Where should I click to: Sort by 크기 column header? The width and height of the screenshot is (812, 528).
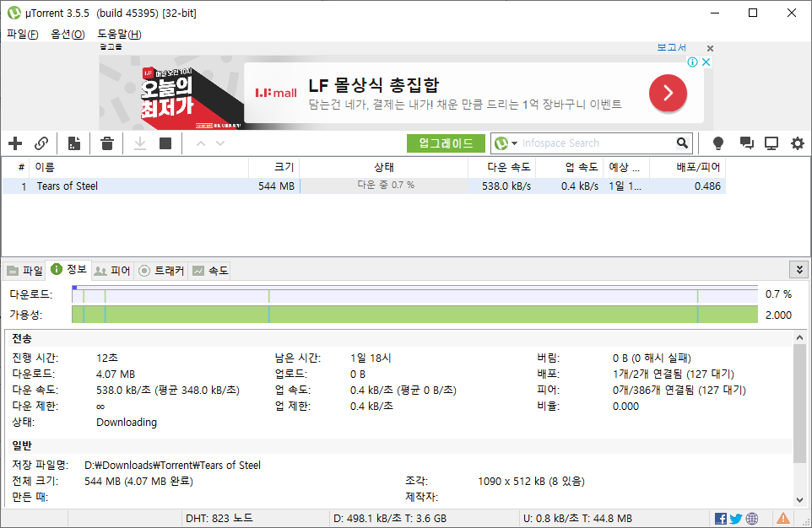pos(274,167)
